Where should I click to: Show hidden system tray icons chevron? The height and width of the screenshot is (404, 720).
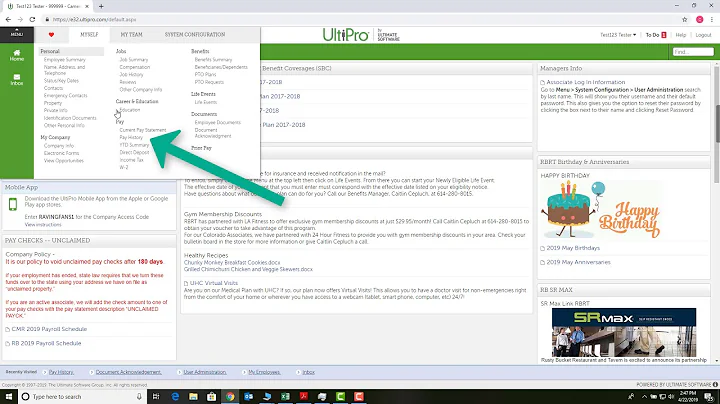pyautogui.click(x=644, y=397)
